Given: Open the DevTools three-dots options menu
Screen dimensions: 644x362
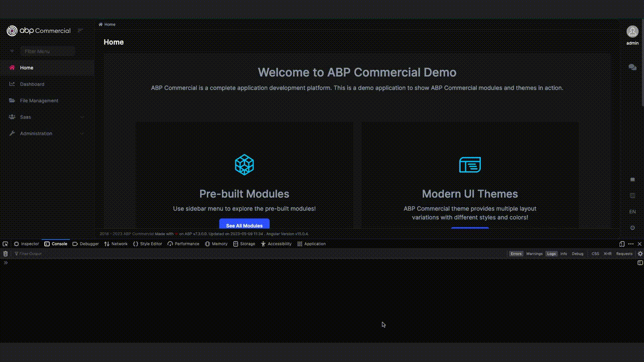Looking at the screenshot, I should point(631,244).
